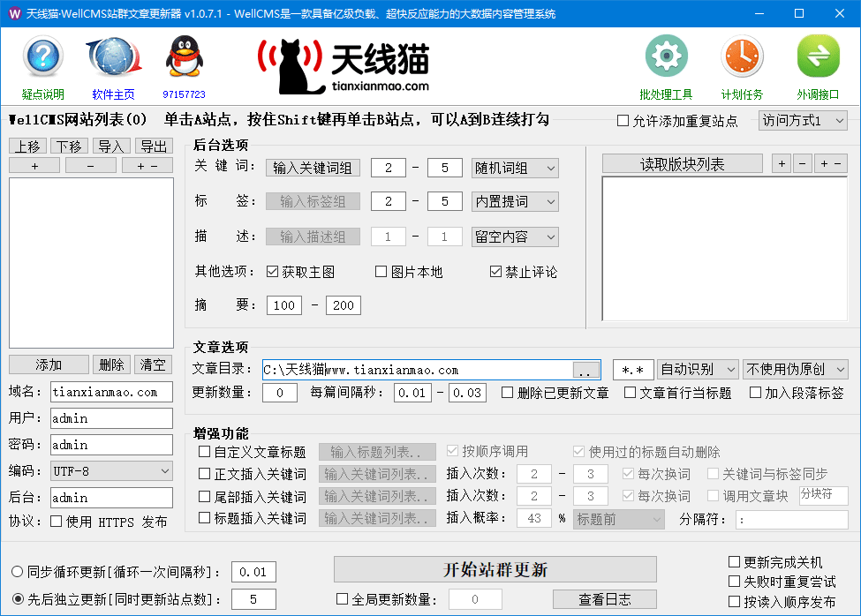861x616 pixels.
Task: Click the 分隔符 input field
Action: [x=792, y=520]
